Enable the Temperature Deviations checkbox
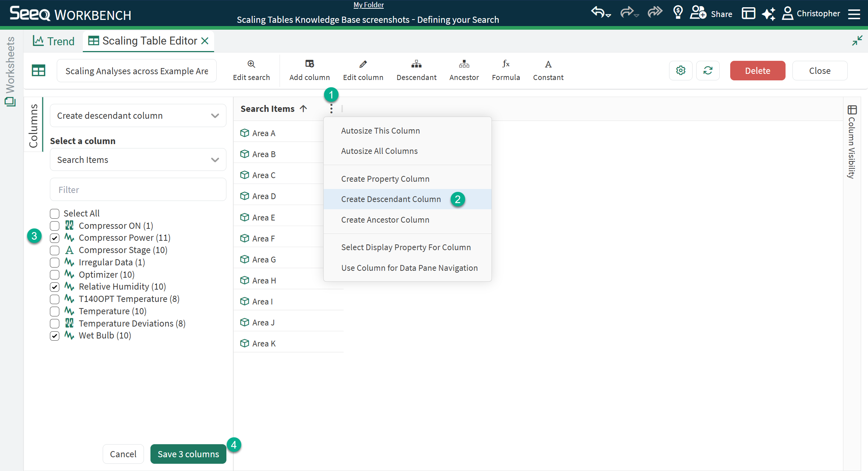The image size is (868, 471). pyautogui.click(x=55, y=324)
